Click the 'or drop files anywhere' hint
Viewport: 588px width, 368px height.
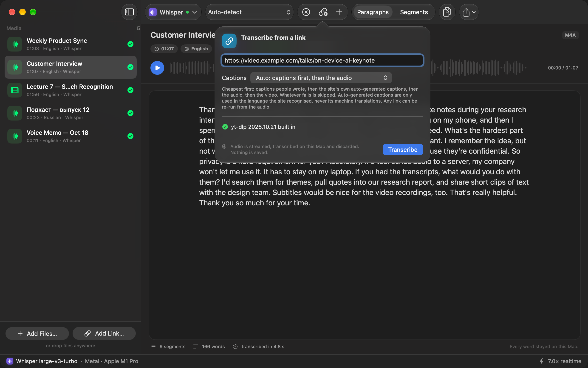point(71,346)
